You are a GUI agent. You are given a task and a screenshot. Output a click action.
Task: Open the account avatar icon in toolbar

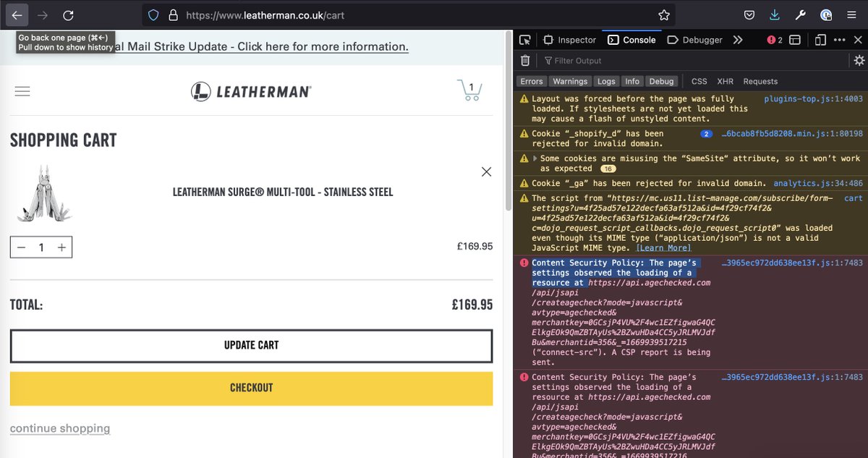[826, 14]
